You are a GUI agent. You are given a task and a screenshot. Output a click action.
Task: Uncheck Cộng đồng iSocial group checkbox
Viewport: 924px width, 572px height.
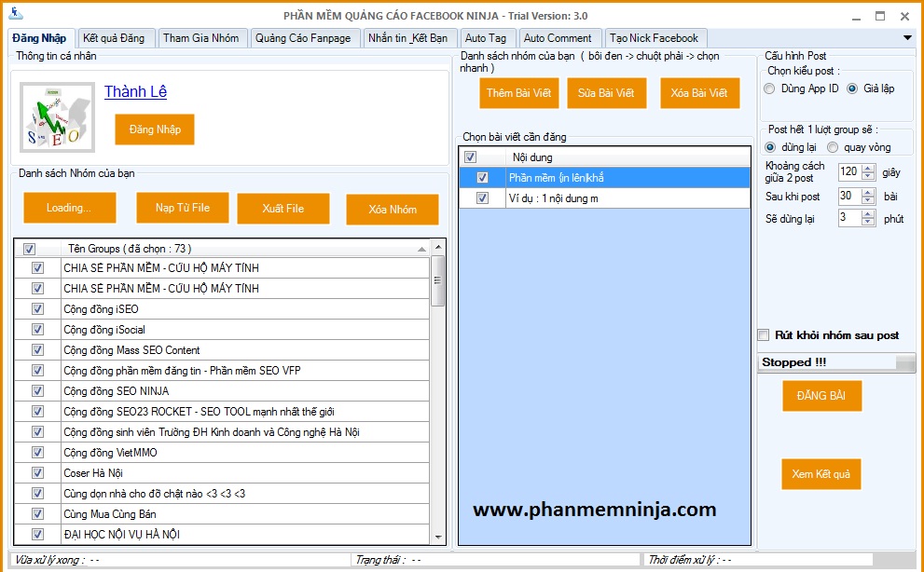pyautogui.click(x=37, y=329)
